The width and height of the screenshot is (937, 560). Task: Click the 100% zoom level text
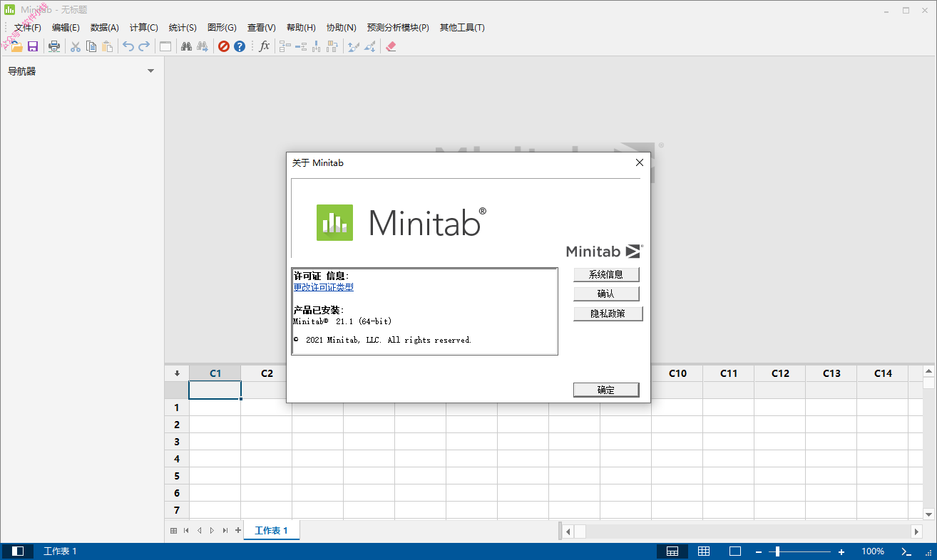point(873,551)
